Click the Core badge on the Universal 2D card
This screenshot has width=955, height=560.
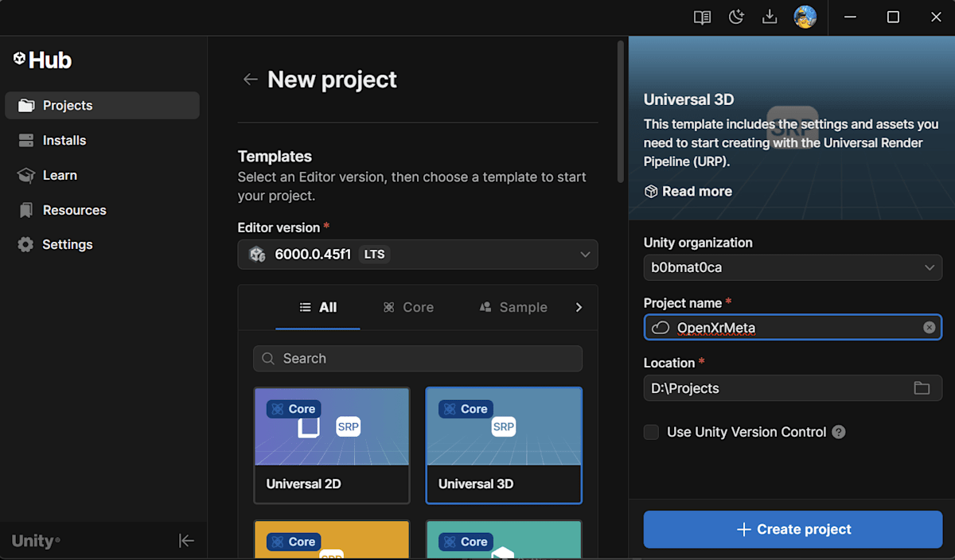click(294, 409)
